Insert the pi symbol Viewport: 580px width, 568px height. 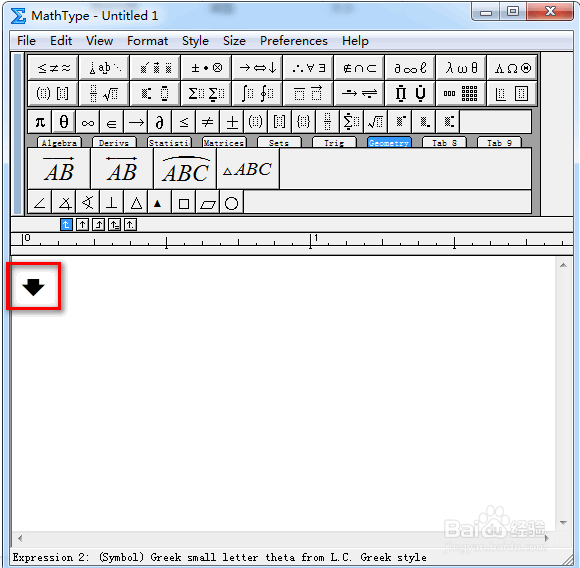point(40,122)
